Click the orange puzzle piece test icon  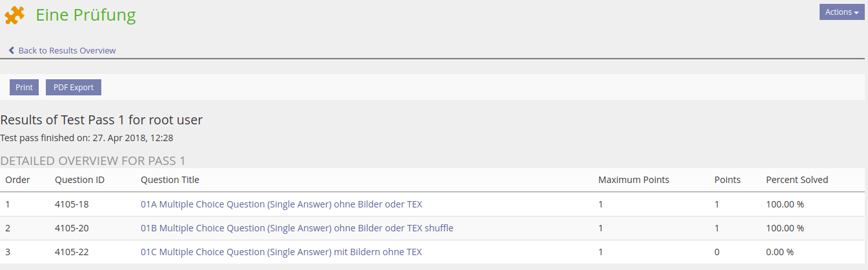coord(14,15)
